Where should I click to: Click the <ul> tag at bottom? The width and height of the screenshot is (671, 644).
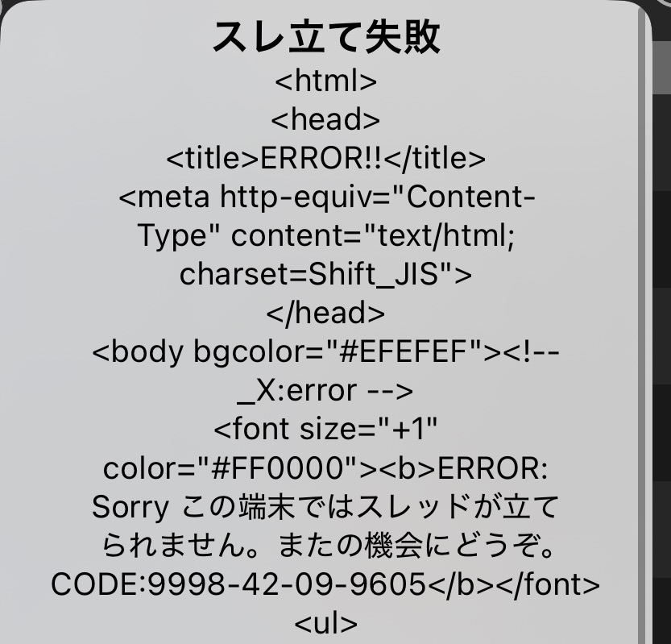[325, 624]
